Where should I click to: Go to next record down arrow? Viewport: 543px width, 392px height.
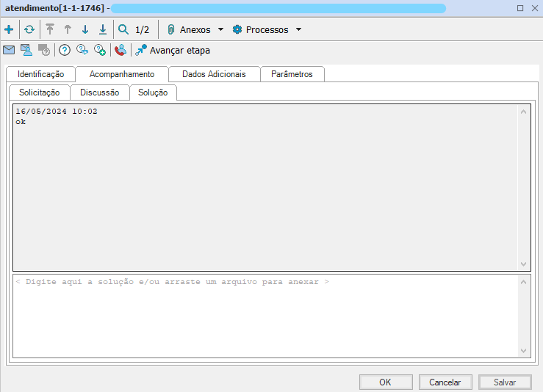[85, 30]
